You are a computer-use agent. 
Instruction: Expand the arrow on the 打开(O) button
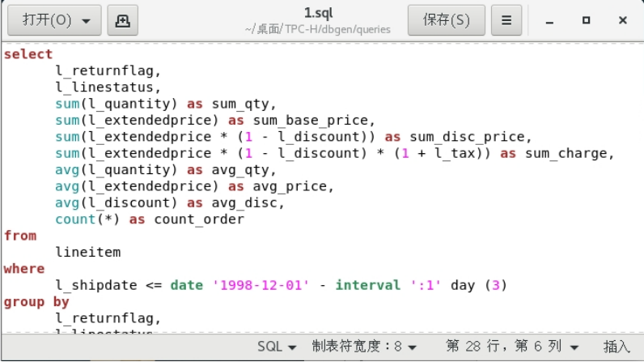(87, 21)
